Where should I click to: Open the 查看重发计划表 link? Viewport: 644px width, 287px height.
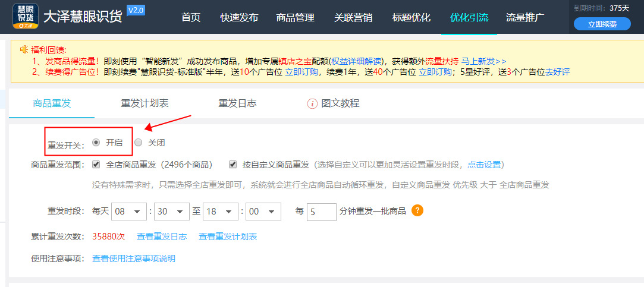point(228,237)
